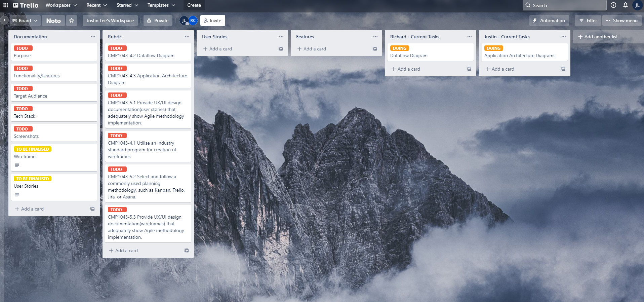Open the Tech Stack card
The height and width of the screenshot is (302, 644).
pos(54,113)
